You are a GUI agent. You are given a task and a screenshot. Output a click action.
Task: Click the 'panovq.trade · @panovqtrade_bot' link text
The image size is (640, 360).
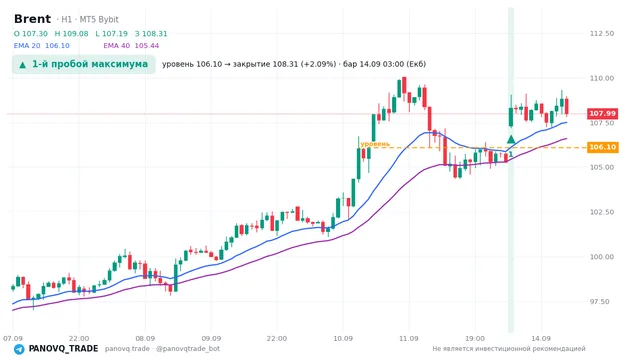click(162, 349)
